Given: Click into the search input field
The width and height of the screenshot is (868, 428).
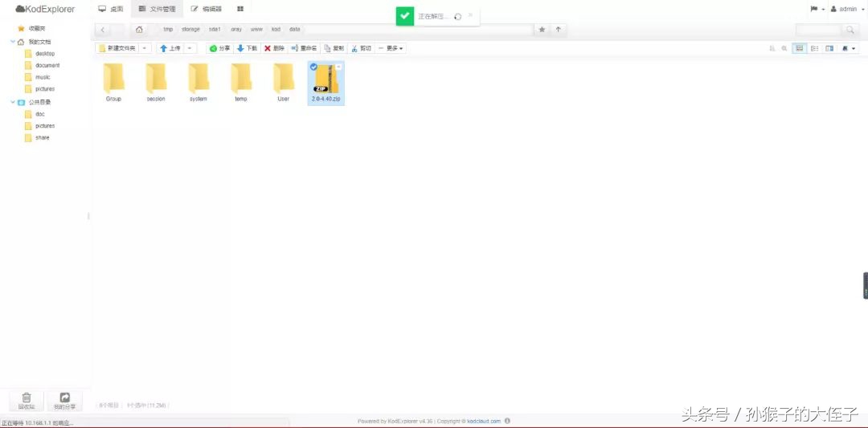Looking at the screenshot, I should tap(818, 29).
